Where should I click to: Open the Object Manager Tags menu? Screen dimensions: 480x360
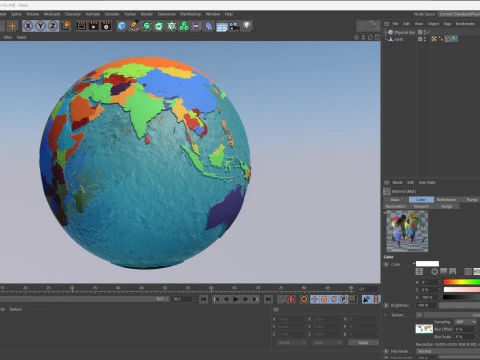click(447, 24)
